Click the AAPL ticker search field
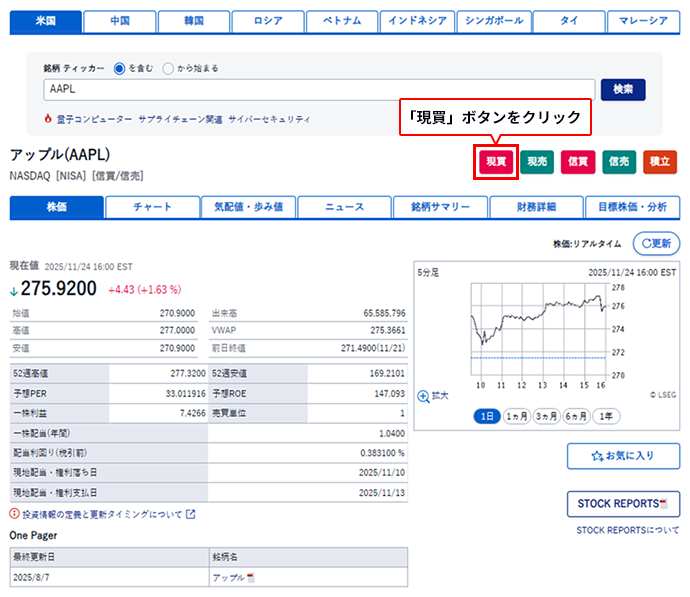 pyautogui.click(x=319, y=90)
